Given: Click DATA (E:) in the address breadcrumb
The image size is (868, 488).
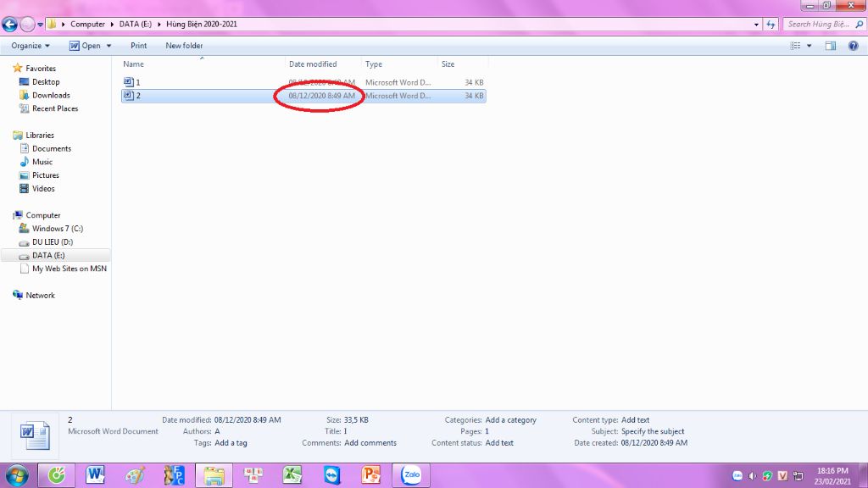Looking at the screenshot, I should pos(135,24).
